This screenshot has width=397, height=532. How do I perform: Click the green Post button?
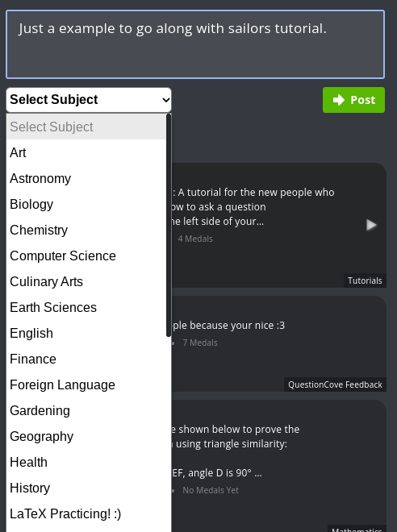(x=353, y=100)
